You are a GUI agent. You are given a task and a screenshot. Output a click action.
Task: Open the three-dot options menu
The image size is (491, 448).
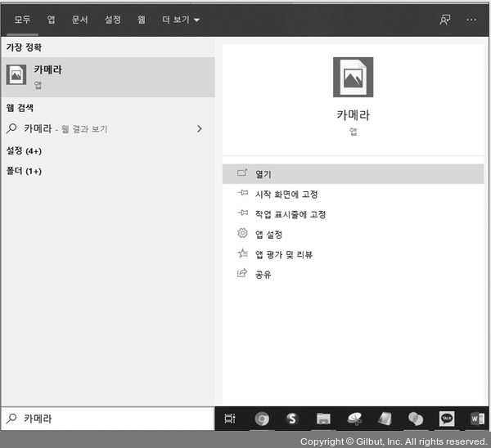pos(471,20)
